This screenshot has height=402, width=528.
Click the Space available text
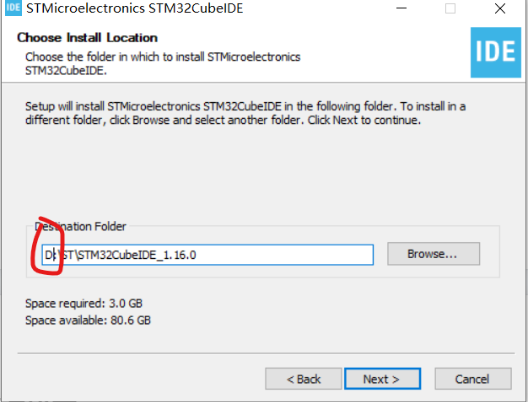click(x=88, y=320)
